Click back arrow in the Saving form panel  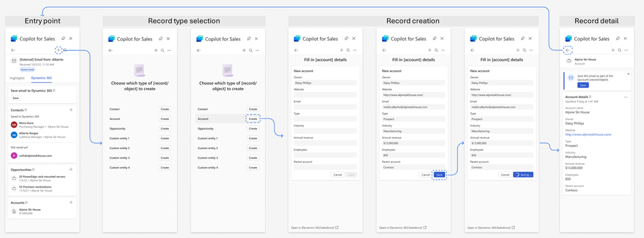(472, 50)
